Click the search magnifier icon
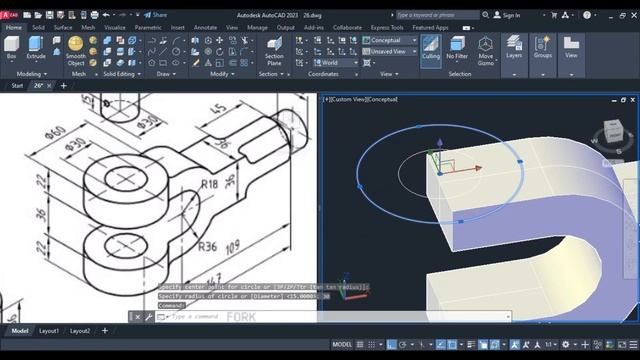640x360 pixels. pos(485,15)
